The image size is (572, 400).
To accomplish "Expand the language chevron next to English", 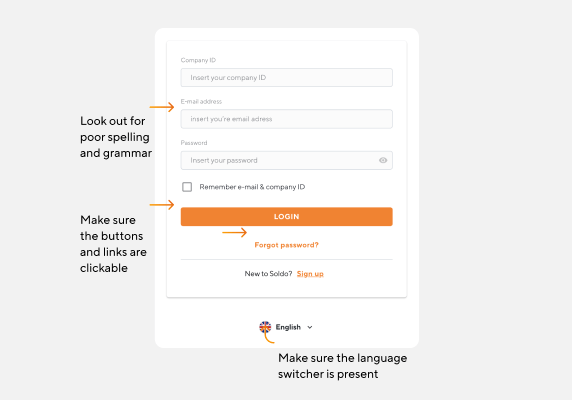I will pyautogui.click(x=310, y=327).
